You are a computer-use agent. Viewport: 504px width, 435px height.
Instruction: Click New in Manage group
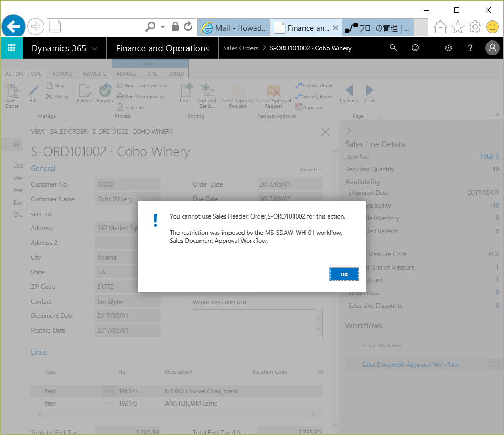pos(55,86)
